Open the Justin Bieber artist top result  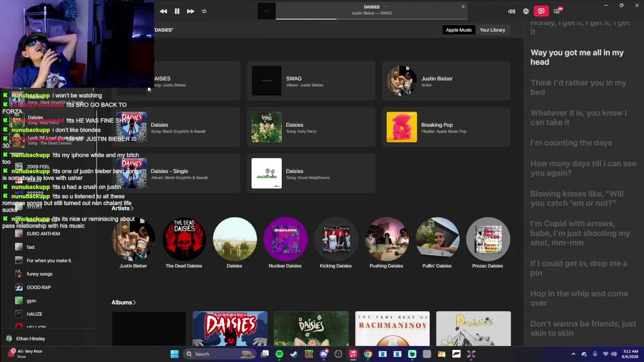pos(446,81)
